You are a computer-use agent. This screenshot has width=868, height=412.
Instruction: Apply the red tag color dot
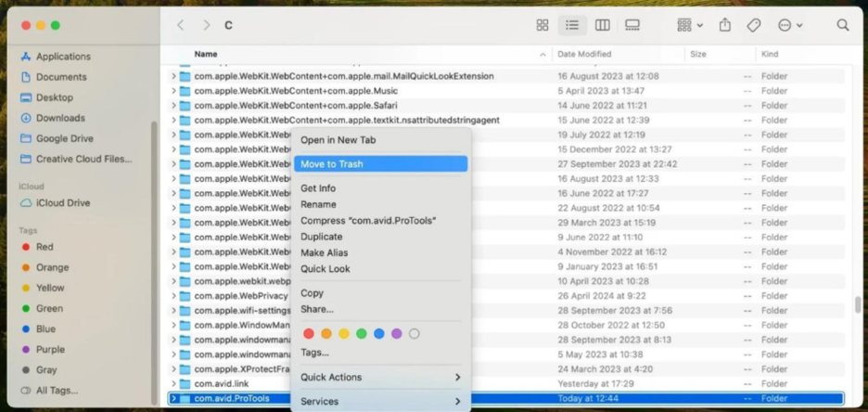[309, 334]
